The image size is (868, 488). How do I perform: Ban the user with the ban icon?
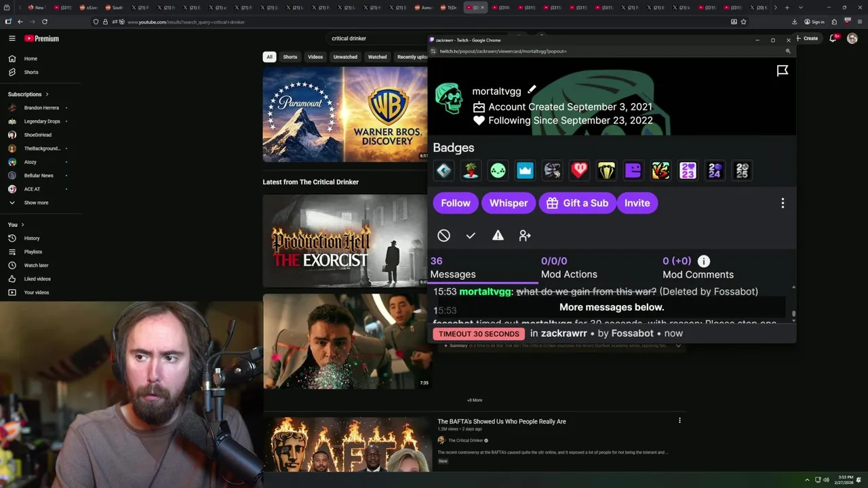pos(443,235)
